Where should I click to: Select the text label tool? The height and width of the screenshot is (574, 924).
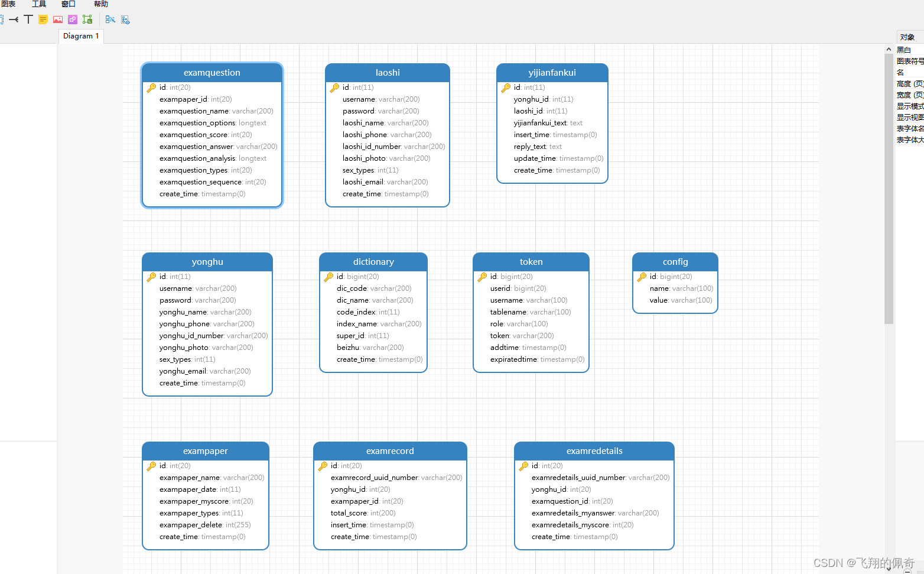click(x=28, y=20)
